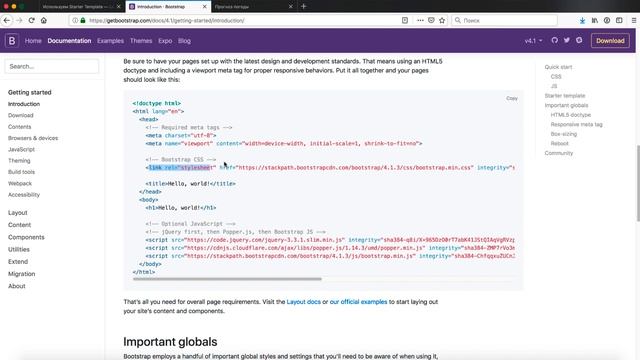Click the browser back arrow
Image resolution: width=640 pixels, height=360 pixels.
(7, 20)
